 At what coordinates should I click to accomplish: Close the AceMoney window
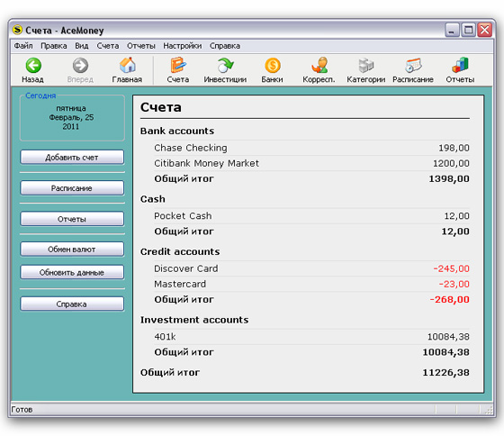484,31
